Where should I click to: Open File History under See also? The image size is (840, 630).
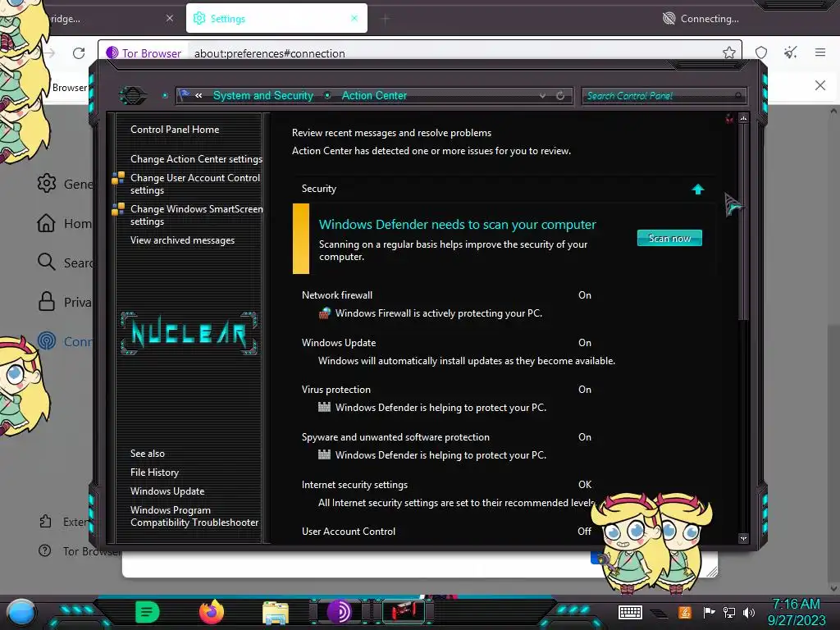click(154, 472)
